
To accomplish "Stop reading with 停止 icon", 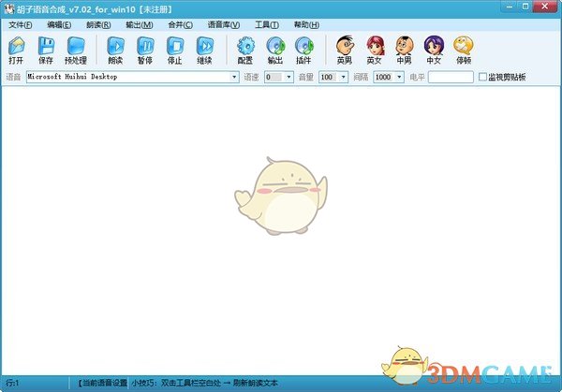I will click(175, 50).
